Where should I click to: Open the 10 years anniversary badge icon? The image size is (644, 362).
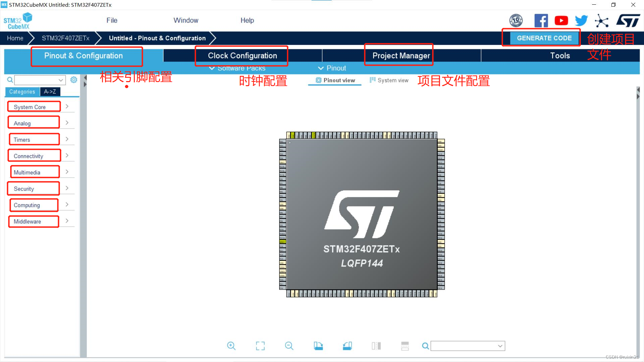pyautogui.click(x=516, y=20)
